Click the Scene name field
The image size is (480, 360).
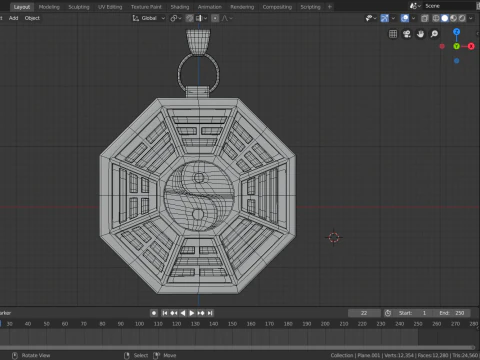point(449,6)
